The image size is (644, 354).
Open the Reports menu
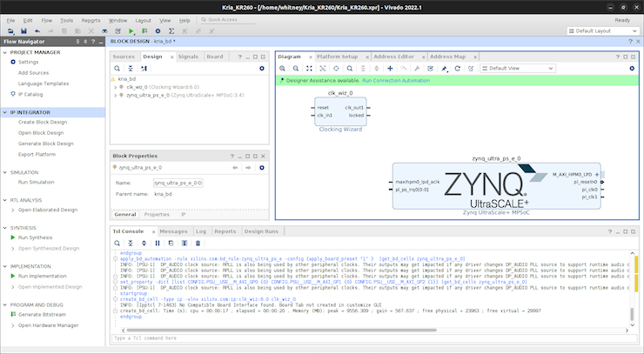click(91, 21)
